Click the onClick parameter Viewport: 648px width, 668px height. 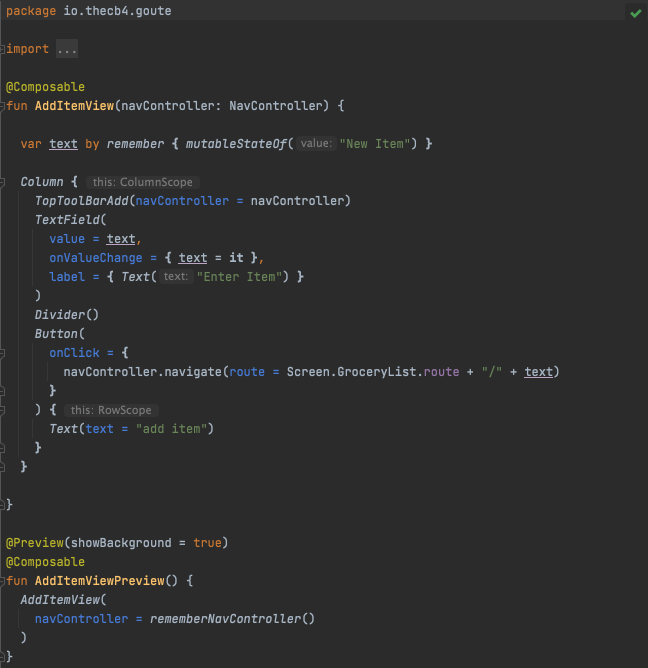coord(74,353)
